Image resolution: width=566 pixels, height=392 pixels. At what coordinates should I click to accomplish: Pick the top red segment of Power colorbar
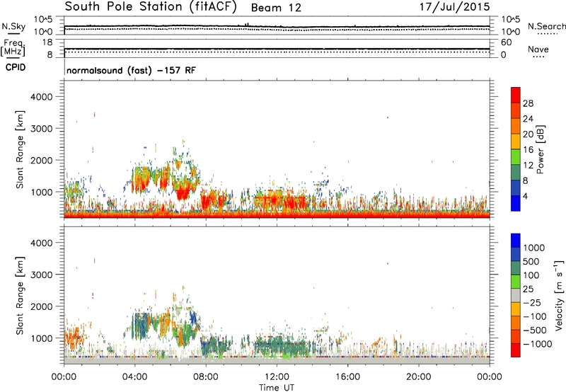516,95
